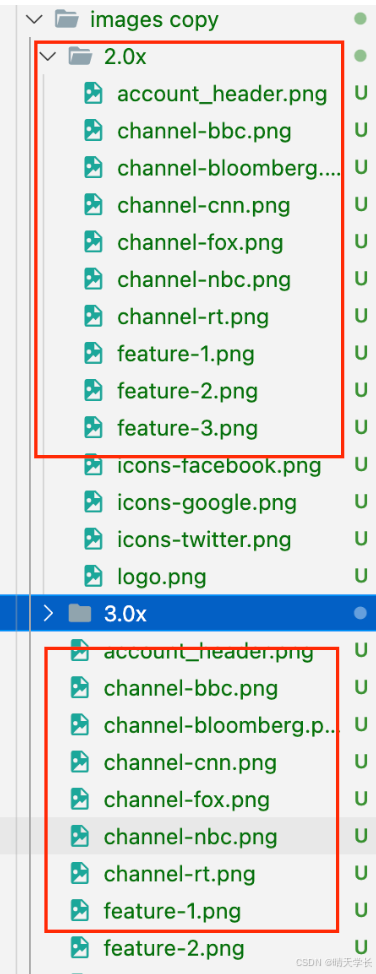The width and height of the screenshot is (376, 974).
Task: Select the images copy folder name
Action: (x=154, y=20)
